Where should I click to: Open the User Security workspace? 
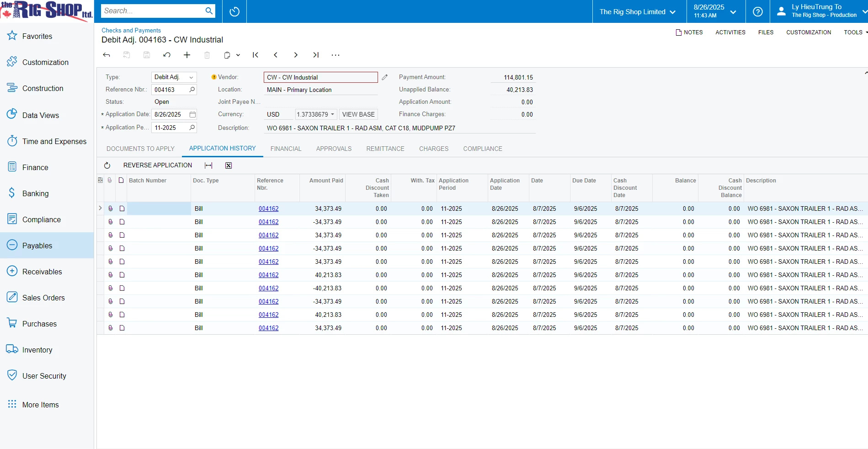pos(47,376)
